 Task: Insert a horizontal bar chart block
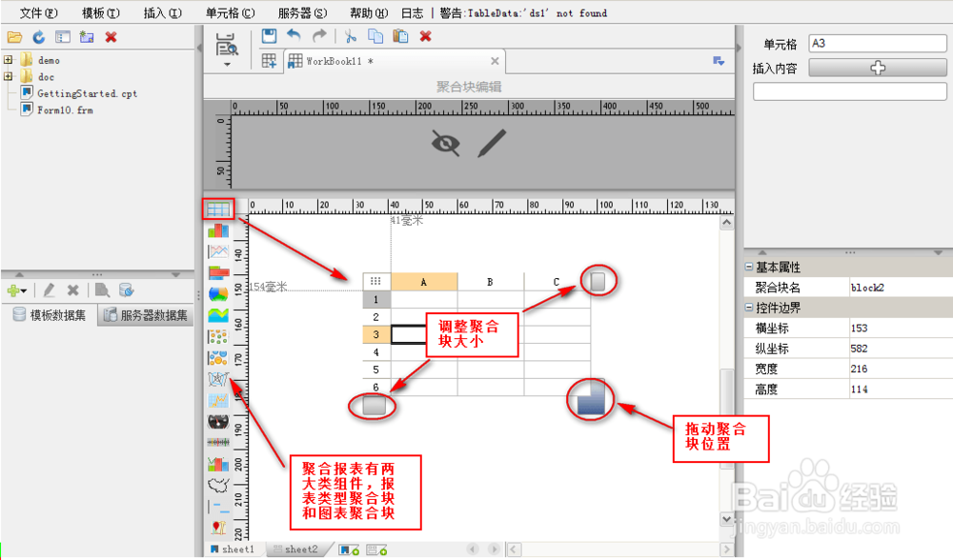tap(217, 272)
